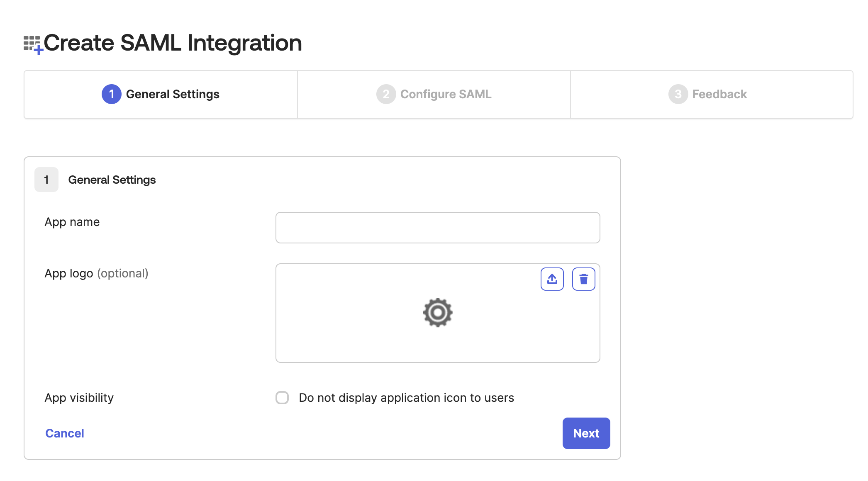Click the trash delete logo icon

tap(583, 279)
